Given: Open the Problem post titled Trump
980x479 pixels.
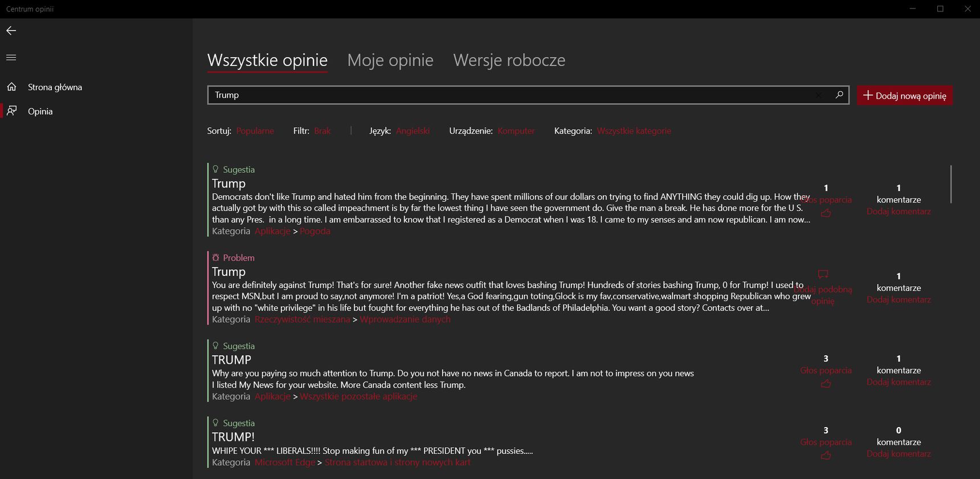Looking at the screenshot, I should [x=228, y=272].
